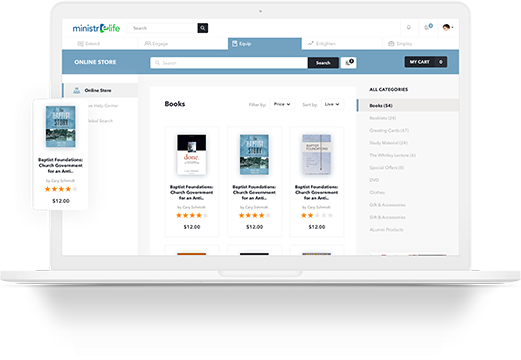Open the header cart icon with badge
The width and height of the screenshot is (521, 360).
pyautogui.click(x=428, y=27)
